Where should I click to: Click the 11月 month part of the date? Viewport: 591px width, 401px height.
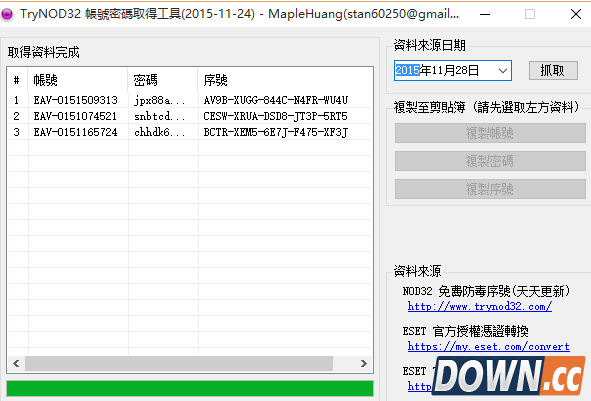click(443, 70)
